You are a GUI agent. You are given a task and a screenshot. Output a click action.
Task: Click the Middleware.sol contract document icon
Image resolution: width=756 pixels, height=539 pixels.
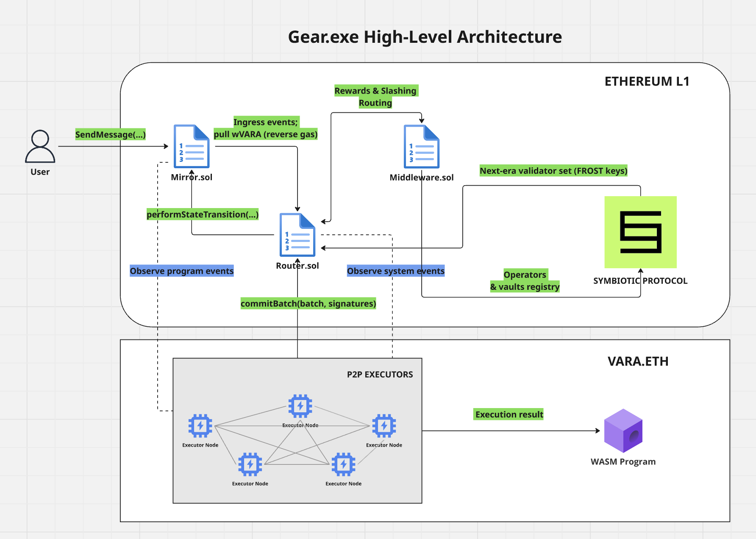[421, 146]
